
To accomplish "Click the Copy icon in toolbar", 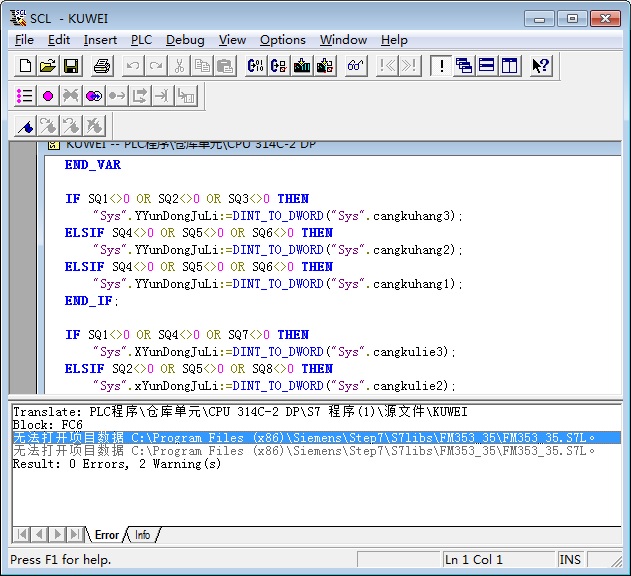I will 202,66.
